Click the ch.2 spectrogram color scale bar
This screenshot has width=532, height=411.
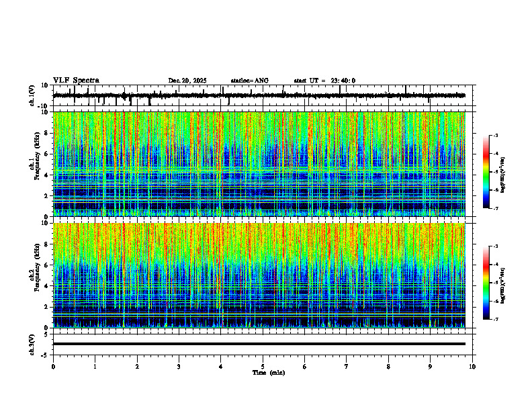tap(486, 283)
